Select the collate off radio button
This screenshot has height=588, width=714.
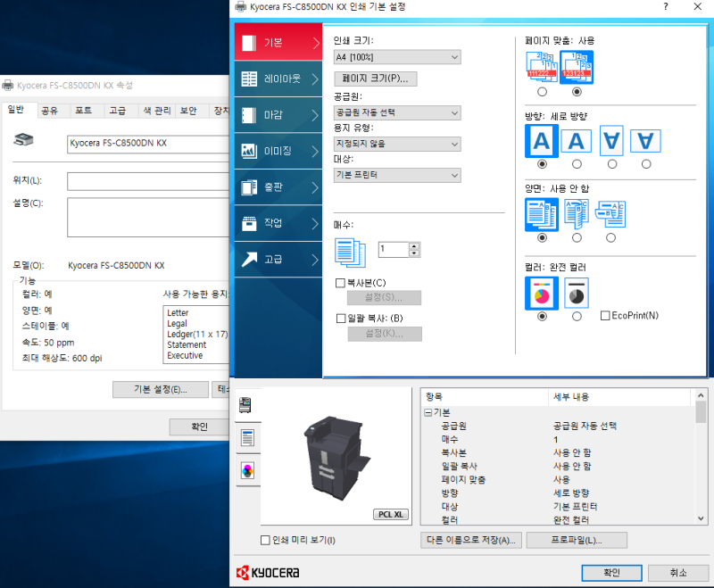(542, 92)
